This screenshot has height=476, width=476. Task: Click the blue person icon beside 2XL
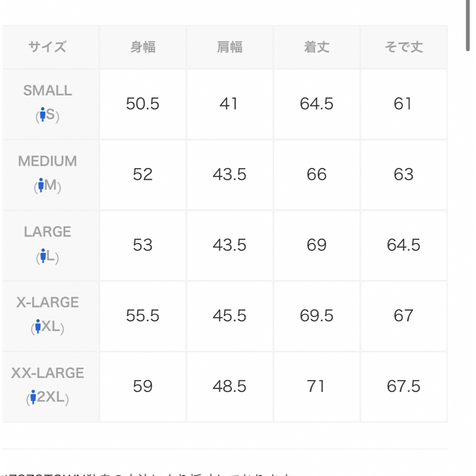pyautogui.click(x=33, y=397)
